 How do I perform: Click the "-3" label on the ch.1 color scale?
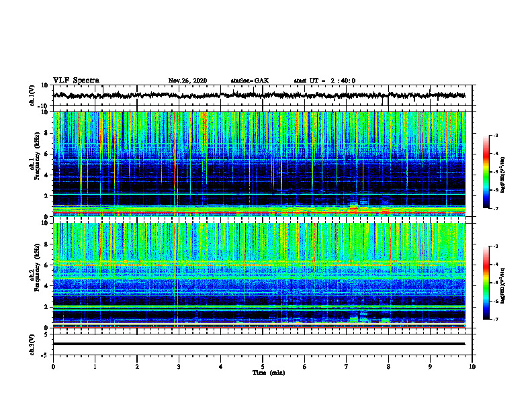pos(495,136)
